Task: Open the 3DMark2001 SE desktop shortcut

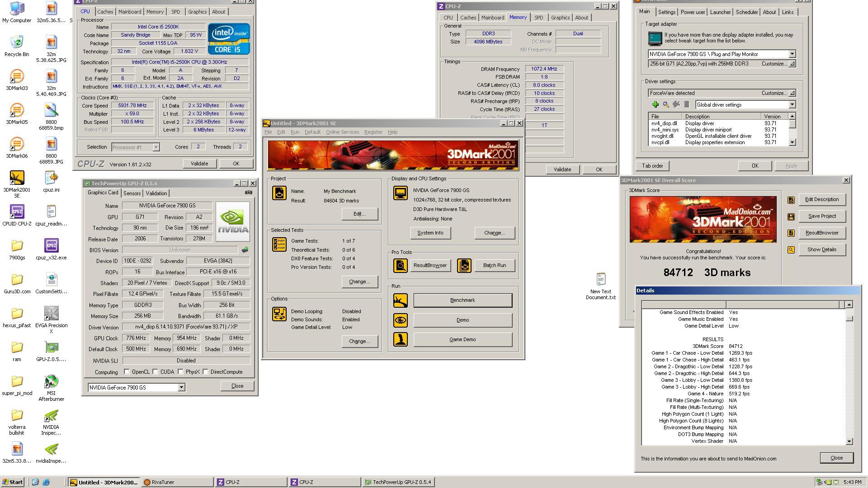Action: click(17, 178)
